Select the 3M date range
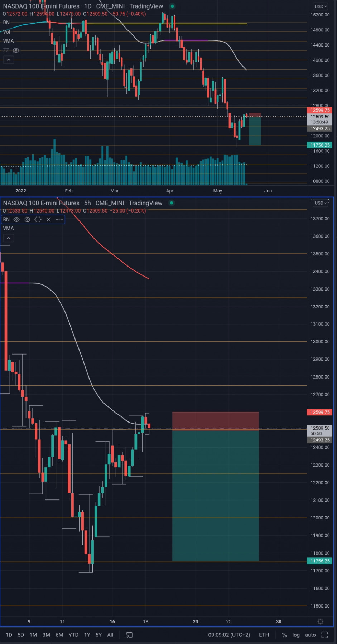The width and height of the screenshot is (337, 644). point(46,635)
